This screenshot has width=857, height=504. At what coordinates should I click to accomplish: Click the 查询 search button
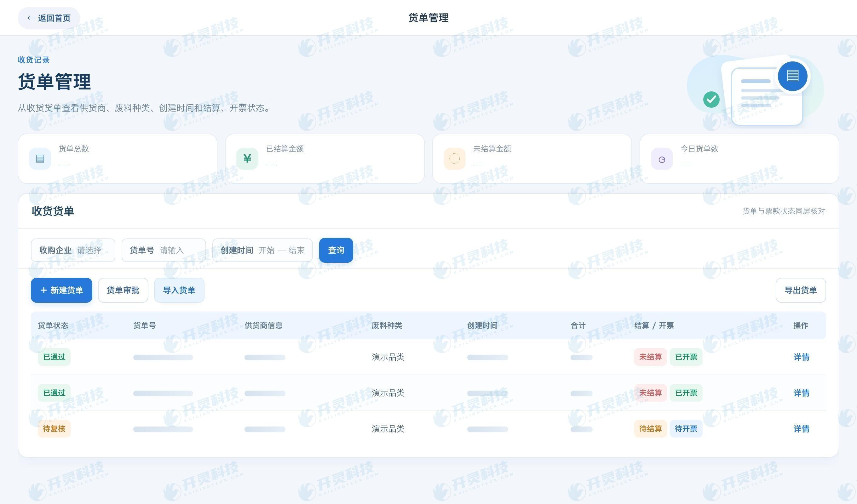click(336, 250)
